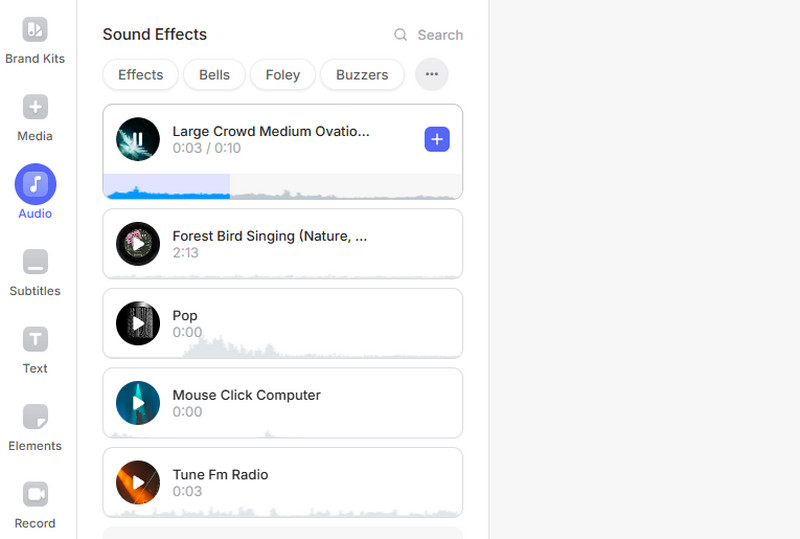Filter by Effects category
Image resolution: width=800 pixels, height=539 pixels.
pyautogui.click(x=140, y=75)
